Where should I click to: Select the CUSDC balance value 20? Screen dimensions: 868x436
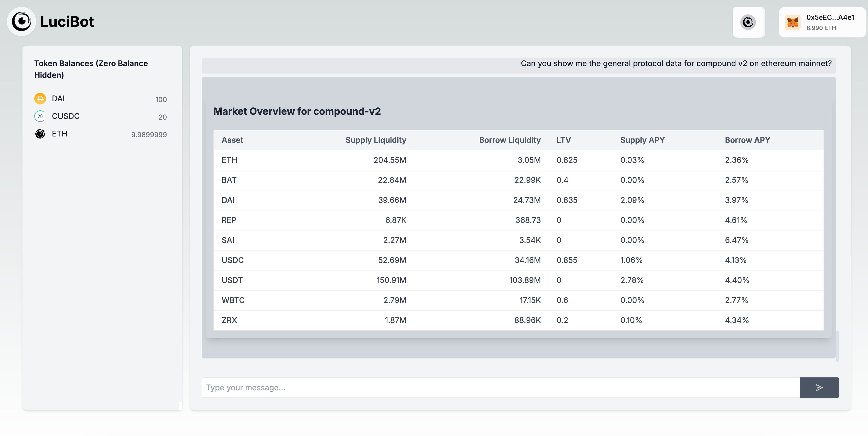[162, 117]
